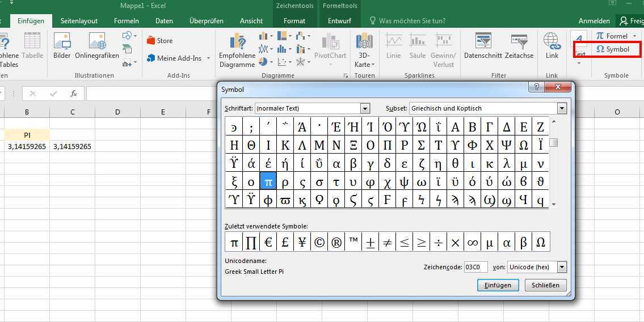Open the Symbol button in the ribbon
The height and width of the screenshot is (322, 644).
pos(612,49)
